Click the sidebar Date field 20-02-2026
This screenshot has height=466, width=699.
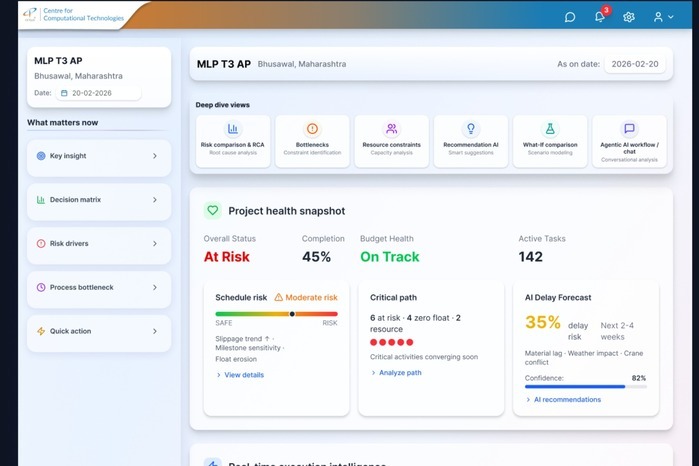(98, 93)
